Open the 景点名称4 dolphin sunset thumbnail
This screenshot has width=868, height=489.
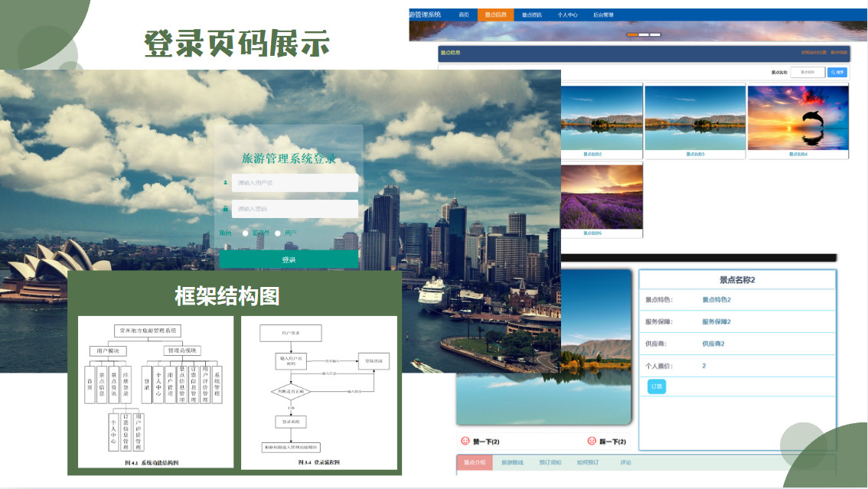[798, 122]
